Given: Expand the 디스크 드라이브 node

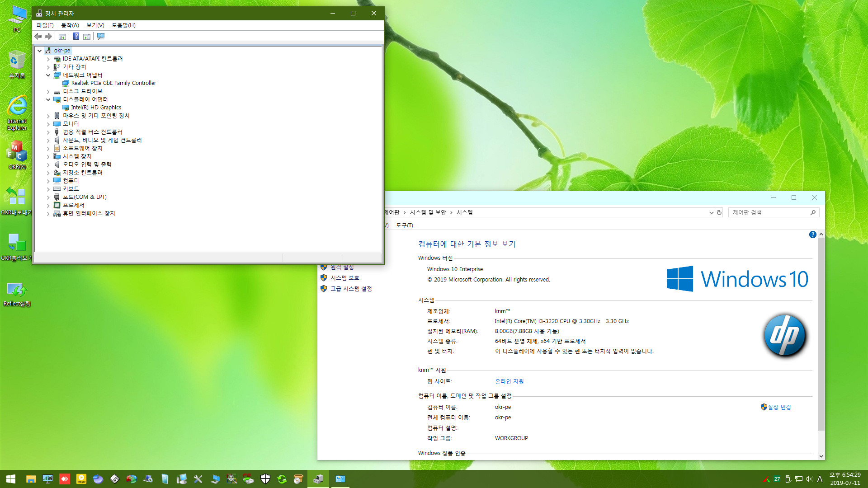Looking at the screenshot, I should 48,92.
